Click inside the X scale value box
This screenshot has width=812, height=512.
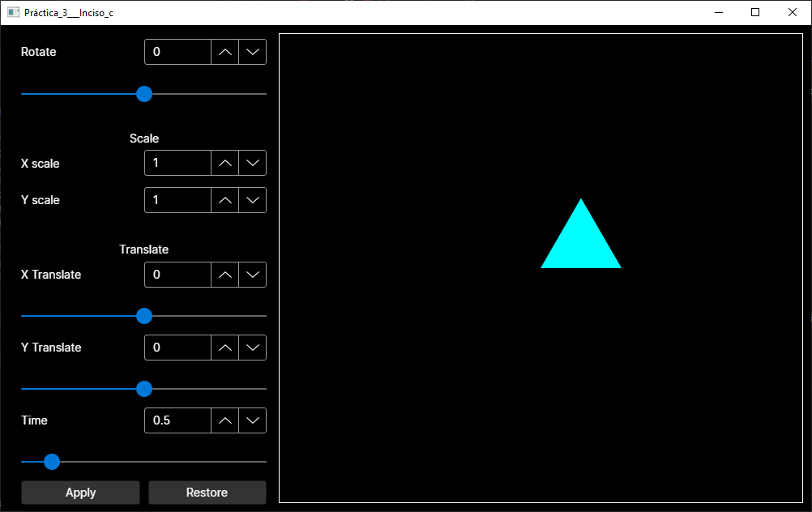177,163
